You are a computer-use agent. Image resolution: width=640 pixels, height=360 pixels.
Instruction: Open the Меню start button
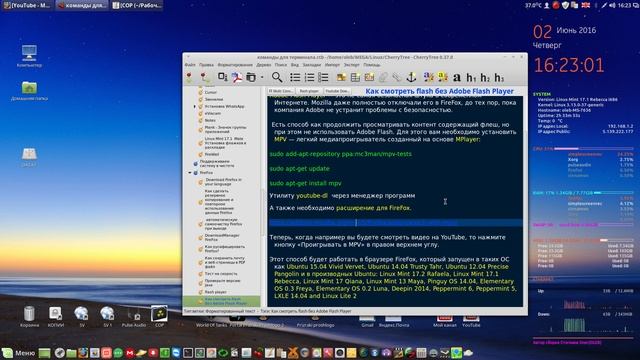point(19,353)
